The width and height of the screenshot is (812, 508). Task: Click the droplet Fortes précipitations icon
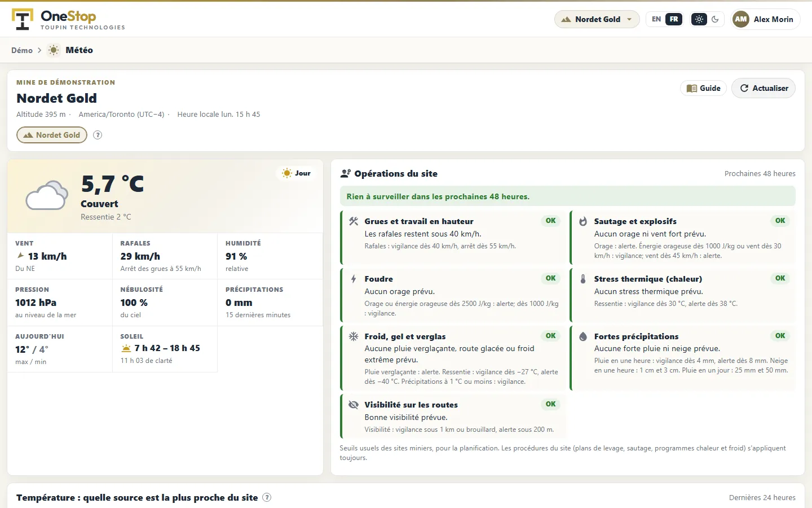click(x=583, y=336)
